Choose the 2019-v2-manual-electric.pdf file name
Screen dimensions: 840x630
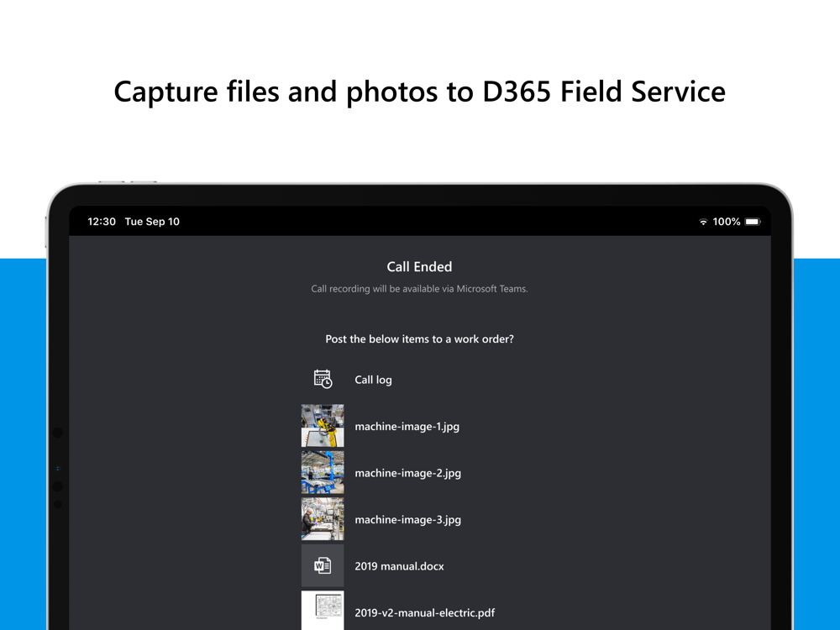425,613
